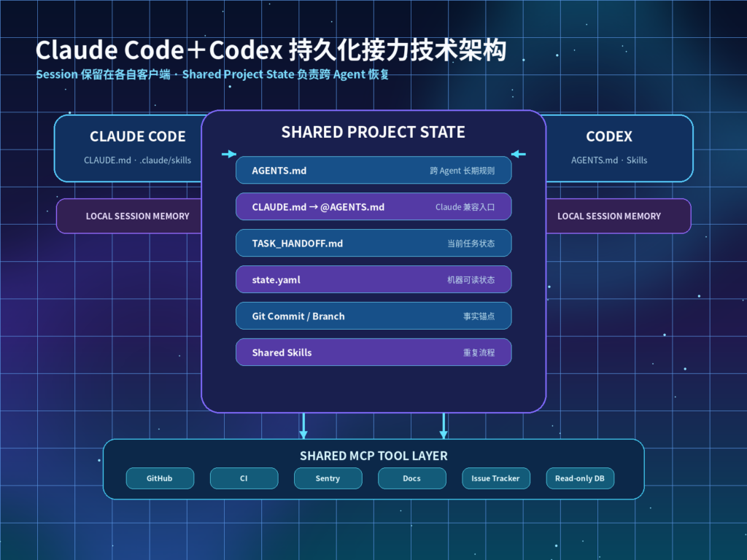Click the CODEX box heading

coord(609,136)
